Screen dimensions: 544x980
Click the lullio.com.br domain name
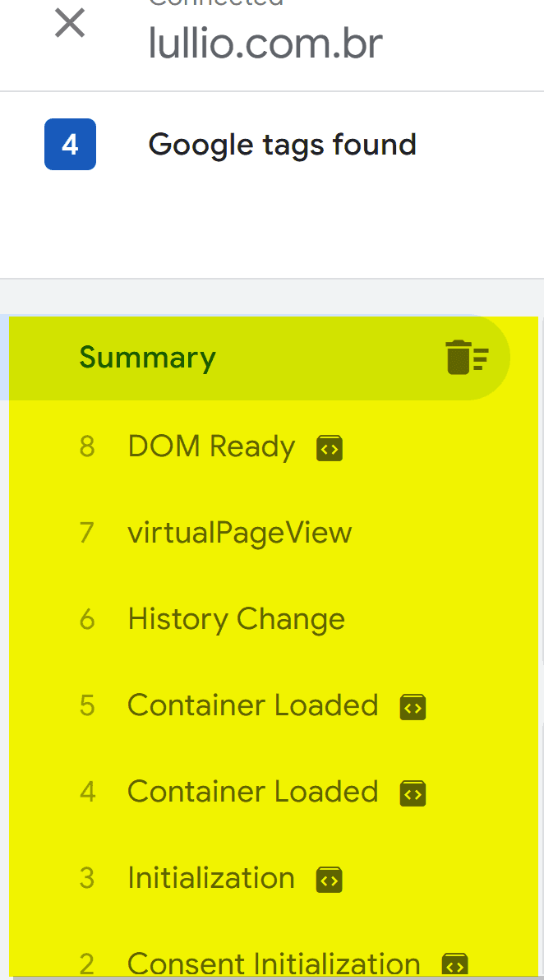coord(265,44)
